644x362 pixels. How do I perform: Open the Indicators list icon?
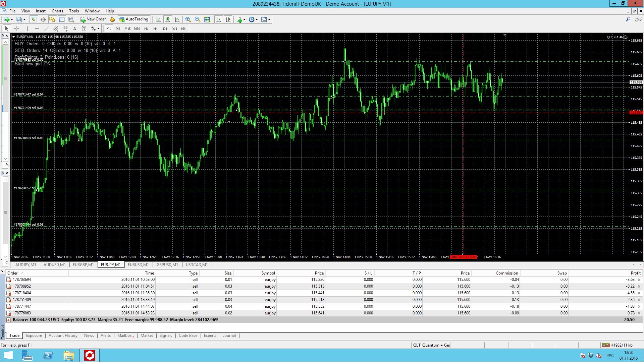pos(239,19)
